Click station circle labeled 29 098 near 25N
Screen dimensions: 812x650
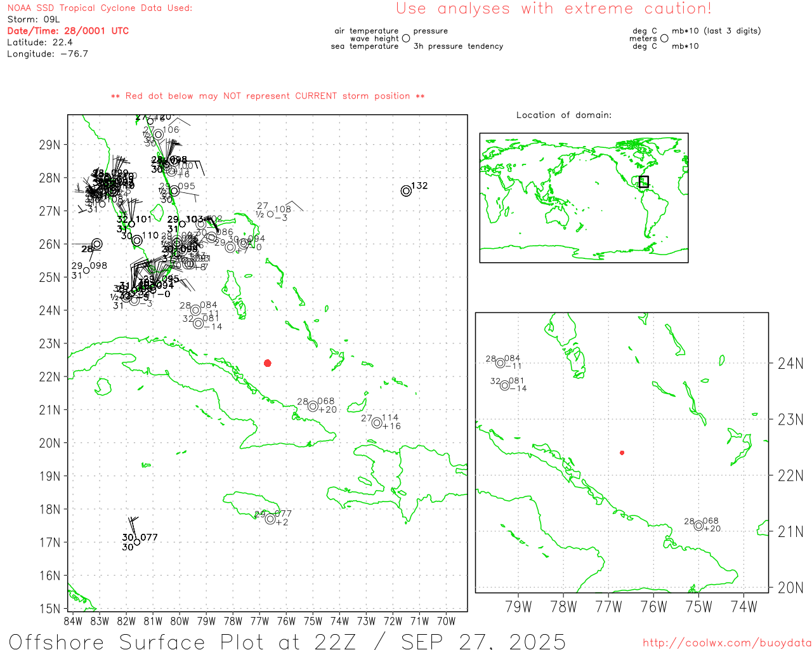87,270
